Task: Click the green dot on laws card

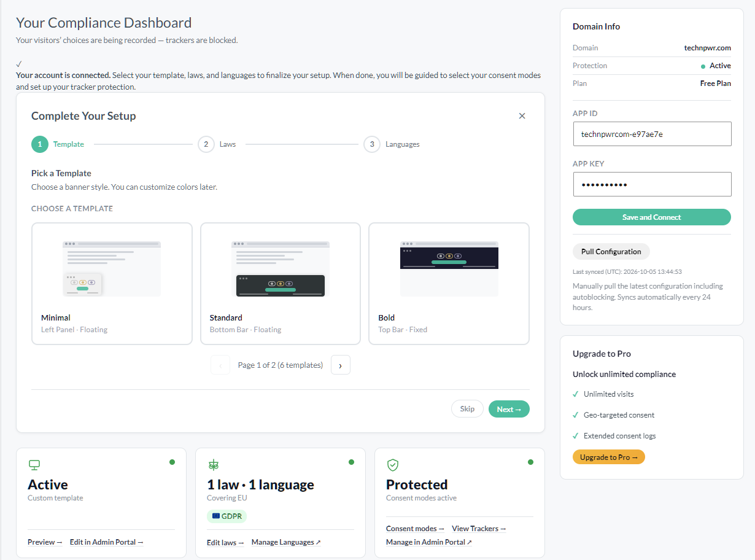Action: pyautogui.click(x=351, y=462)
